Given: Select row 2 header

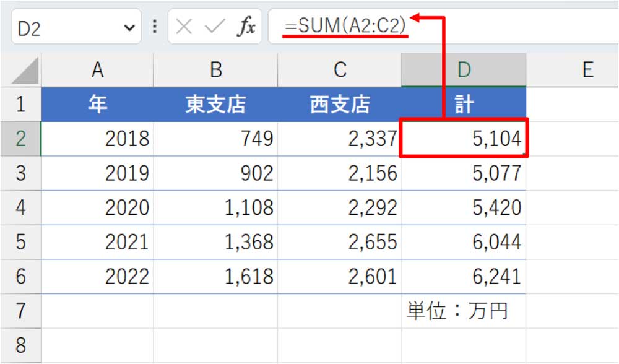Looking at the screenshot, I should [x=21, y=139].
